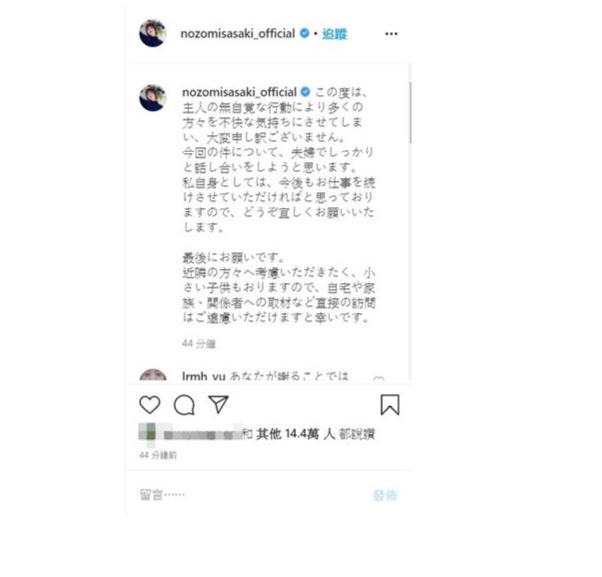Click the header verified badge
Viewport: 602px width, 577px height.
304,33
